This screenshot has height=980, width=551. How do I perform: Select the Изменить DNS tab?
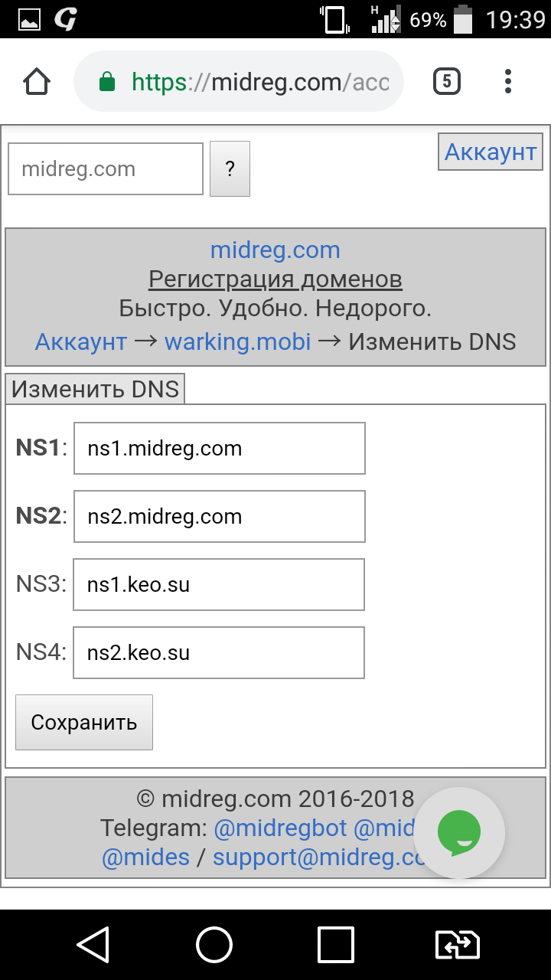pyautogui.click(x=95, y=389)
